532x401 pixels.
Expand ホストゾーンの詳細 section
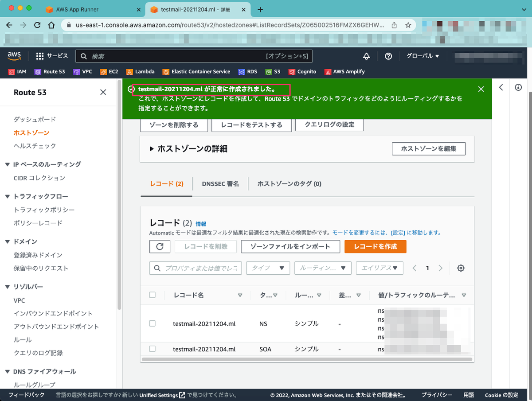coord(188,149)
